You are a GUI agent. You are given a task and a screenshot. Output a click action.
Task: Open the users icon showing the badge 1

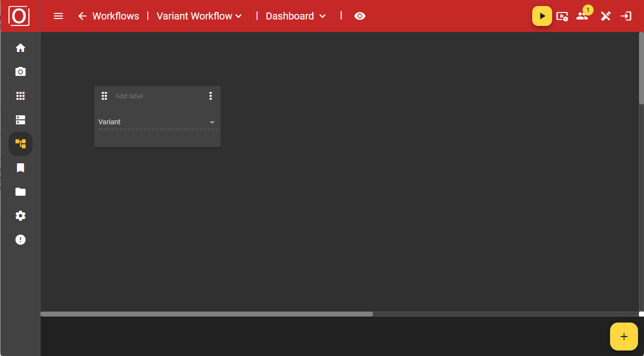click(582, 15)
